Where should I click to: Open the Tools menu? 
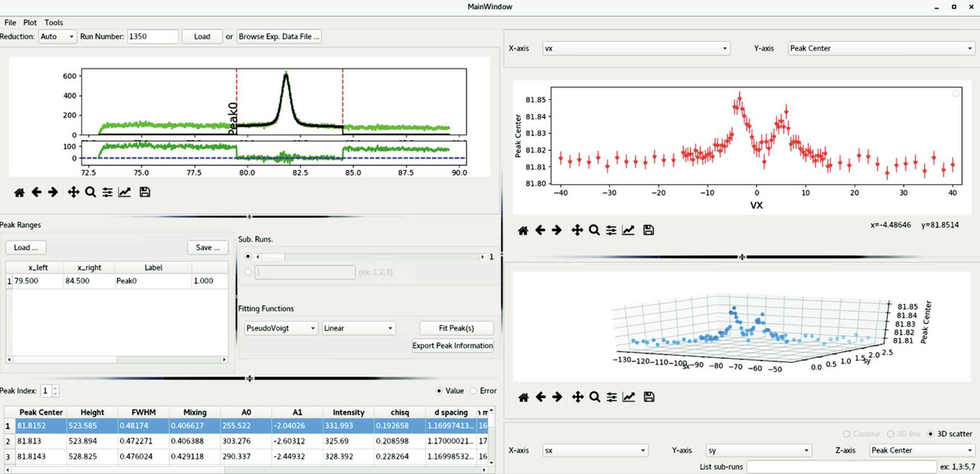[x=54, y=22]
